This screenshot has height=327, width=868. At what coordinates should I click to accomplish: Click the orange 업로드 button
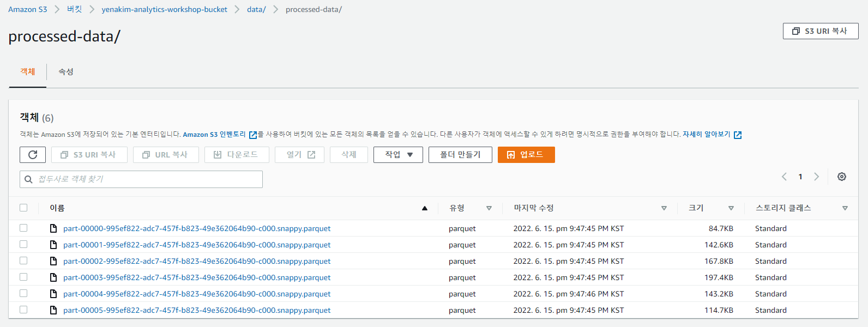526,155
